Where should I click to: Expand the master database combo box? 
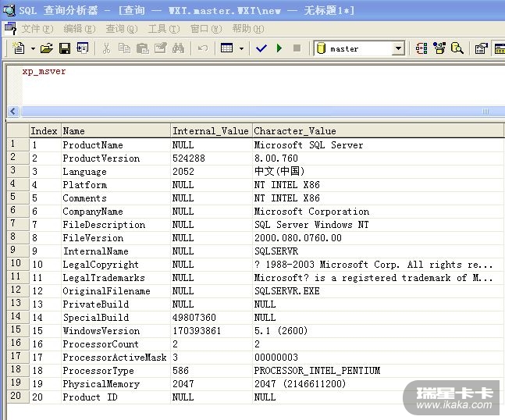coord(398,48)
